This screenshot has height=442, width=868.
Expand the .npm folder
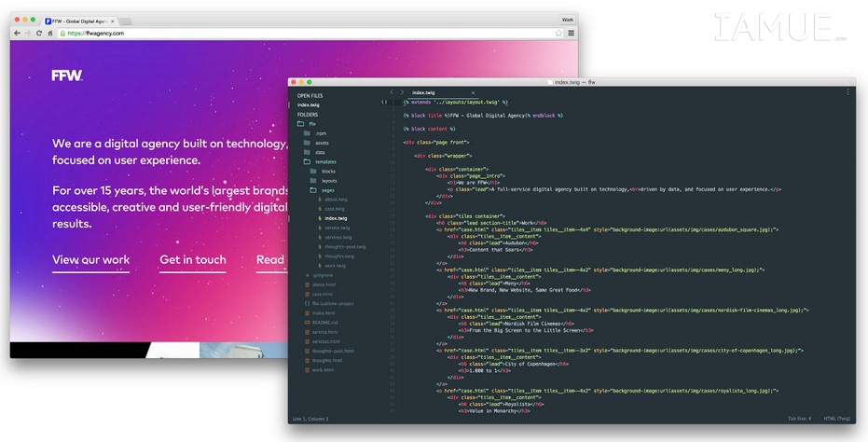point(307,133)
